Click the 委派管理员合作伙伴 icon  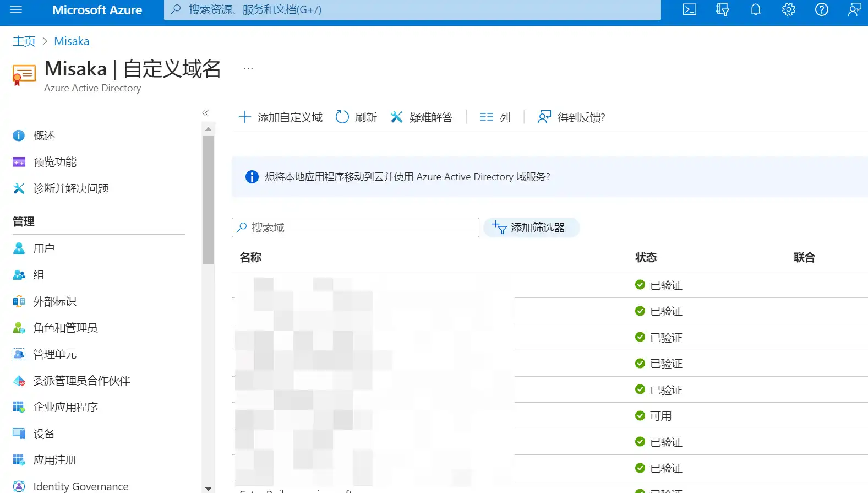[19, 381]
